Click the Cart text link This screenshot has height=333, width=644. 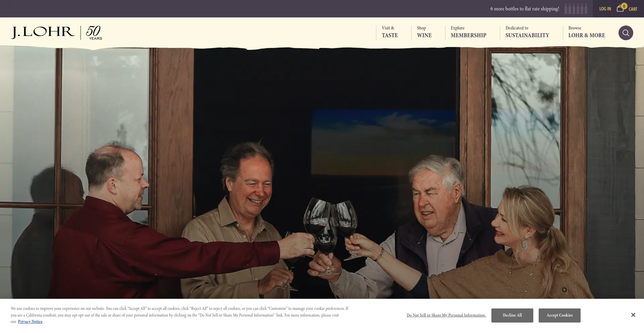click(x=633, y=9)
